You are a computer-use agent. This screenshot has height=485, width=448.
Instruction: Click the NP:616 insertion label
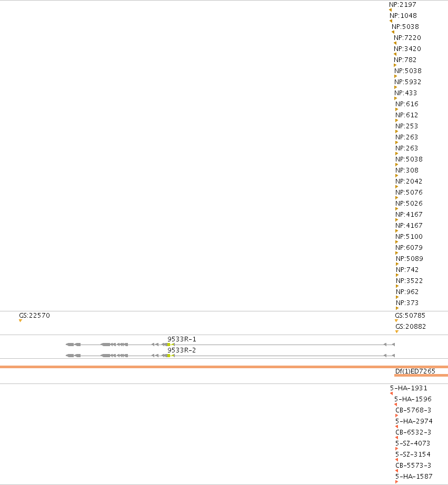pos(407,104)
